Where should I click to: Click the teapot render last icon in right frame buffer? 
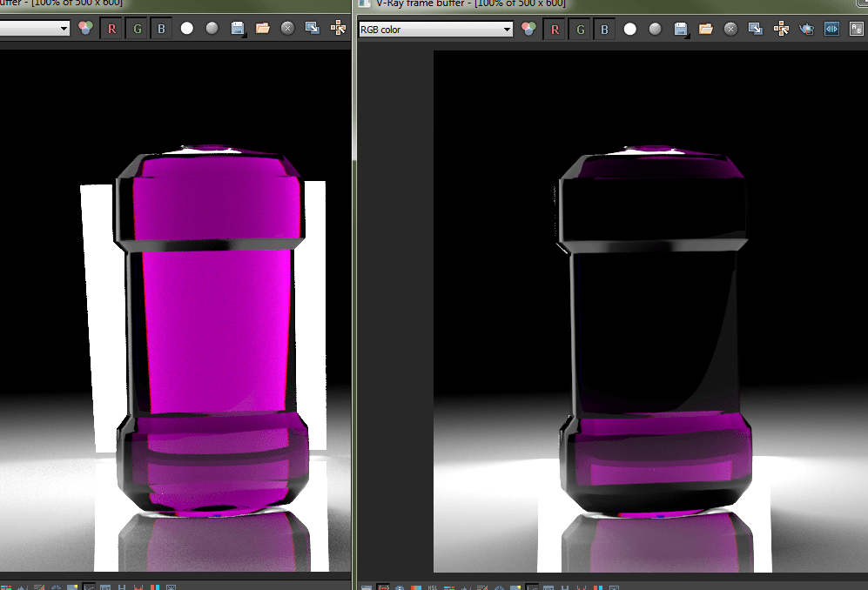click(x=806, y=29)
